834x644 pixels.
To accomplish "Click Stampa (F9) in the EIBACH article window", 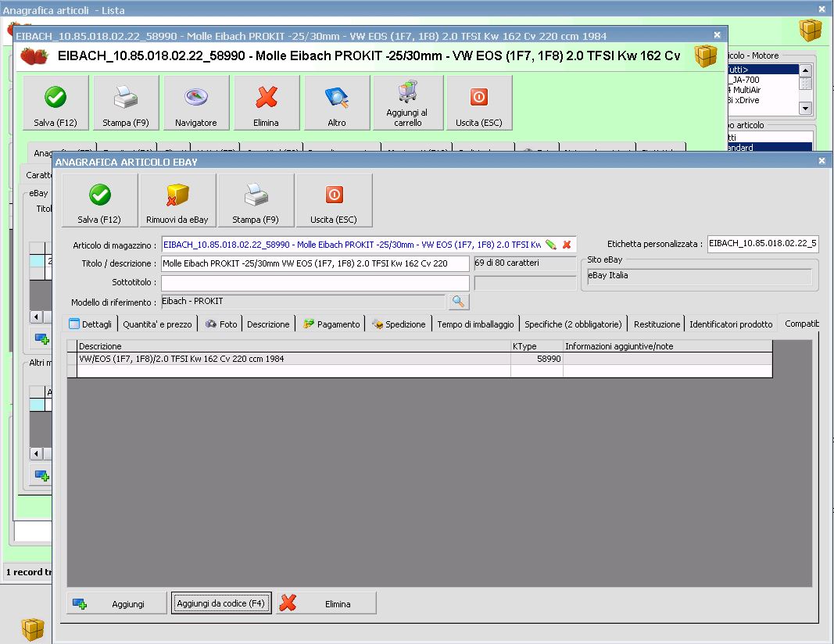I will coord(126,102).
